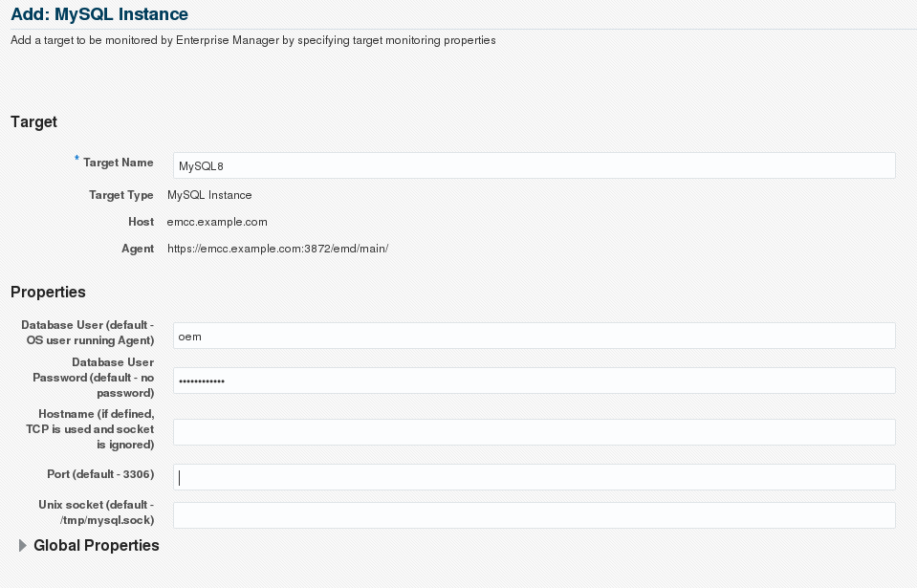Click the Target section heading
Viewport: 917px width, 588px height.
[33, 122]
